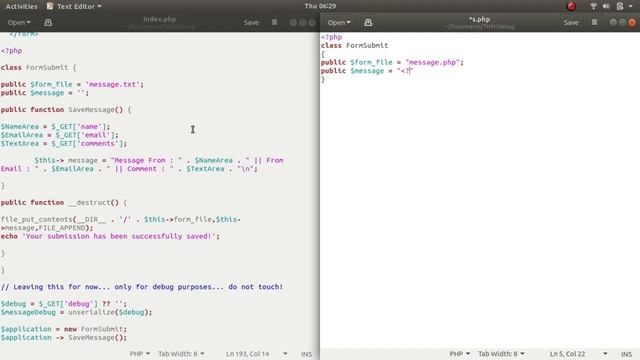Click the Thu 06:29 clock

(x=320, y=6)
